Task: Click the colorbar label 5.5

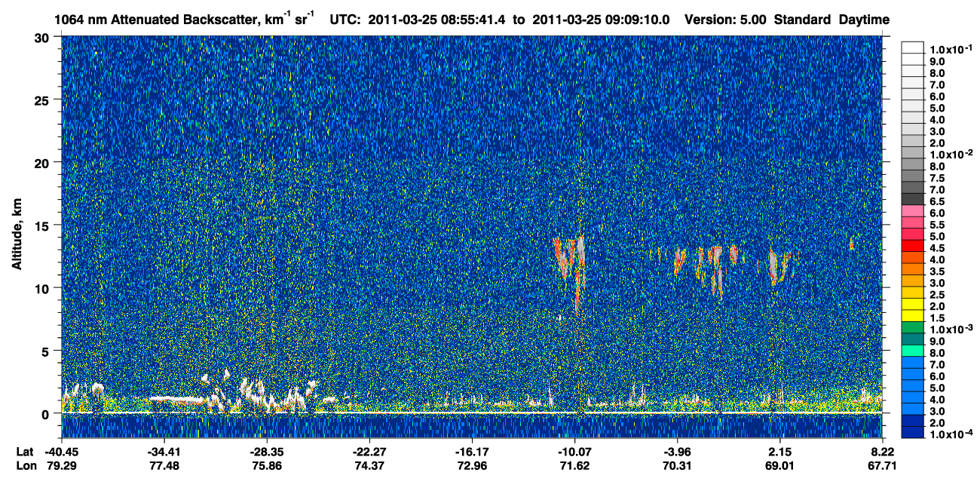Action: click(x=937, y=225)
